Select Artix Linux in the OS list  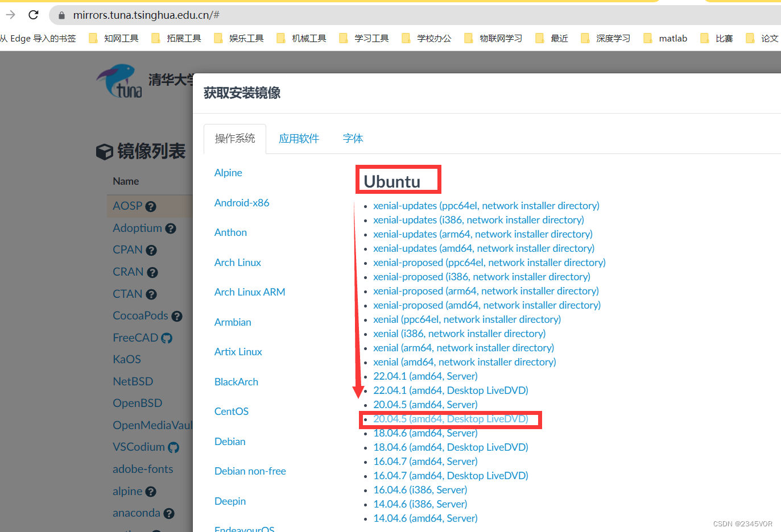tap(238, 352)
